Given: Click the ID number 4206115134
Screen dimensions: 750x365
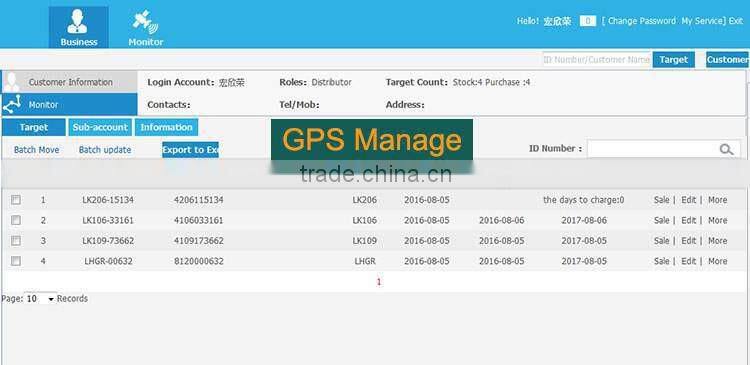Looking at the screenshot, I should (199, 200).
